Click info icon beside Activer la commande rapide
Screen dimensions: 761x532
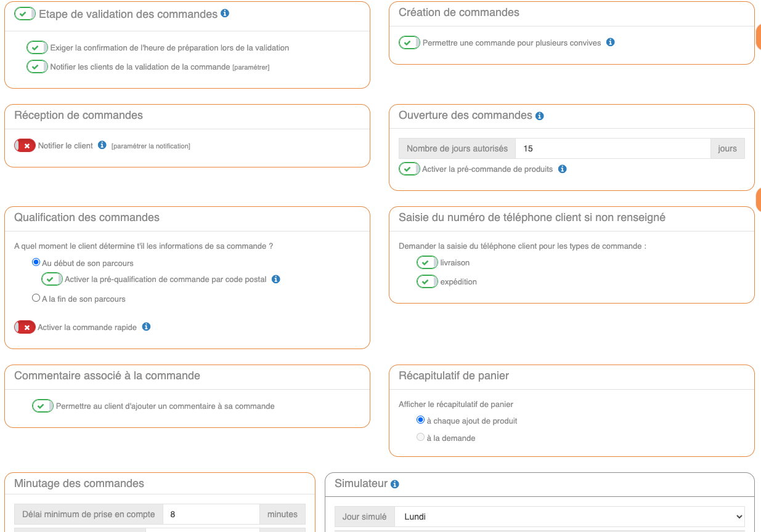[146, 327]
